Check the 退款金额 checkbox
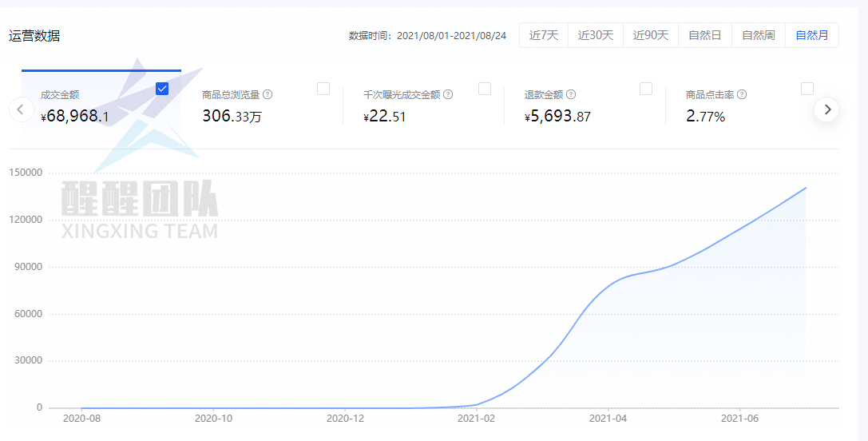Viewport: 868px width, 441px height. coord(645,89)
